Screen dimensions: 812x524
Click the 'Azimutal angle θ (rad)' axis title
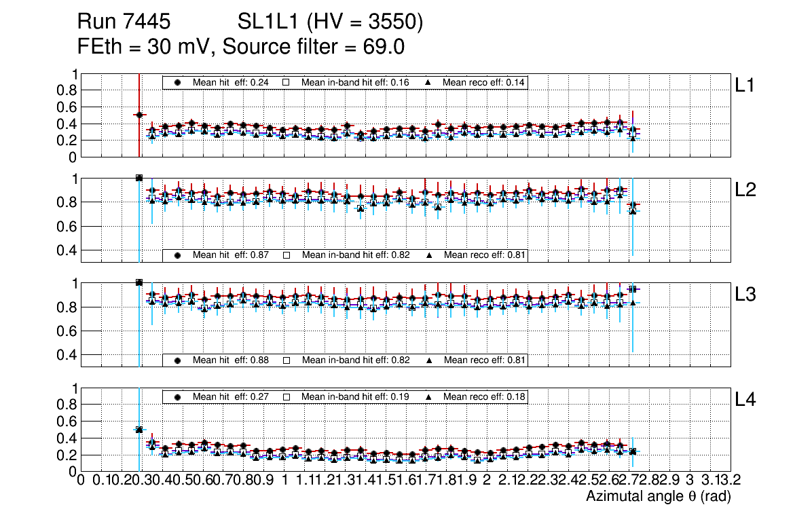coord(658,498)
